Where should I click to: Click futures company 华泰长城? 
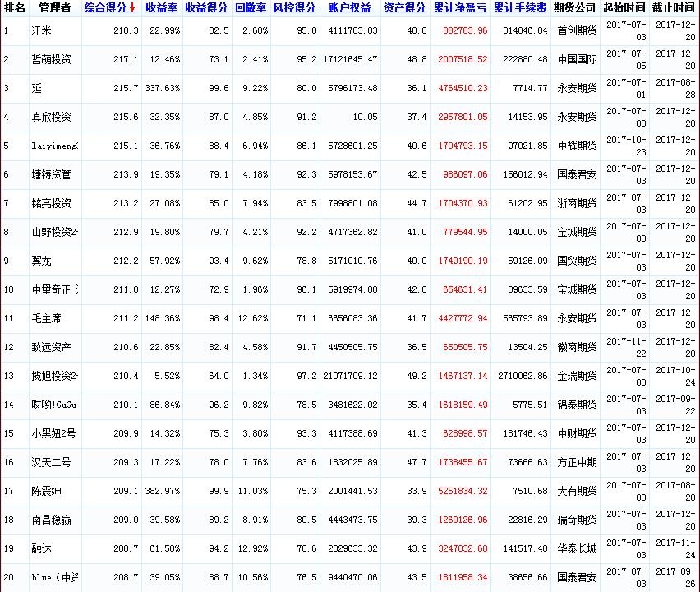(577, 548)
